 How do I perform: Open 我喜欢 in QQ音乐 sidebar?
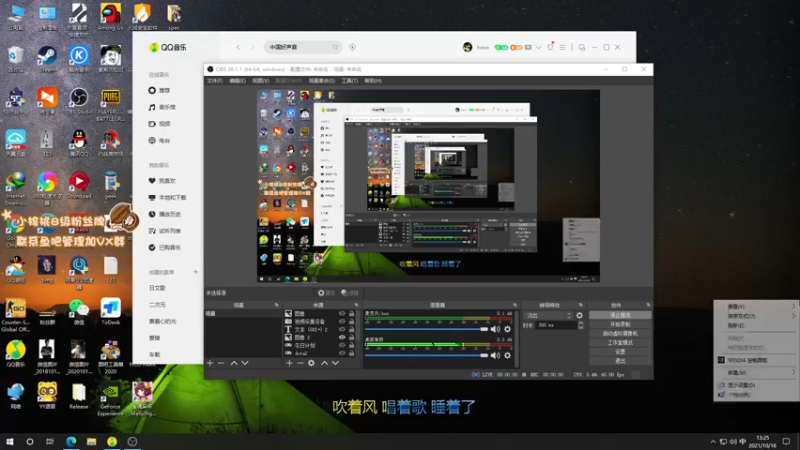pyautogui.click(x=166, y=181)
